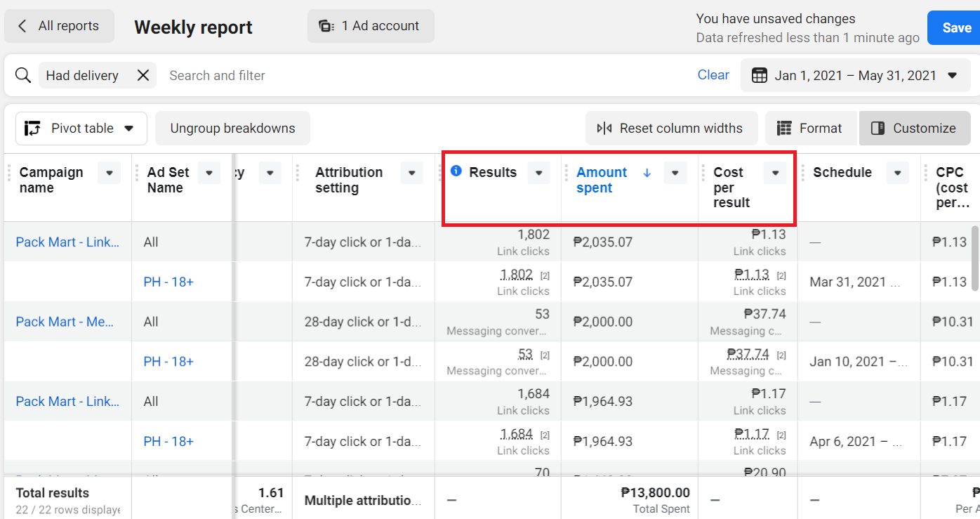The height and width of the screenshot is (519, 980).
Task: Click the Multiple attribution total cell
Action: point(363,501)
